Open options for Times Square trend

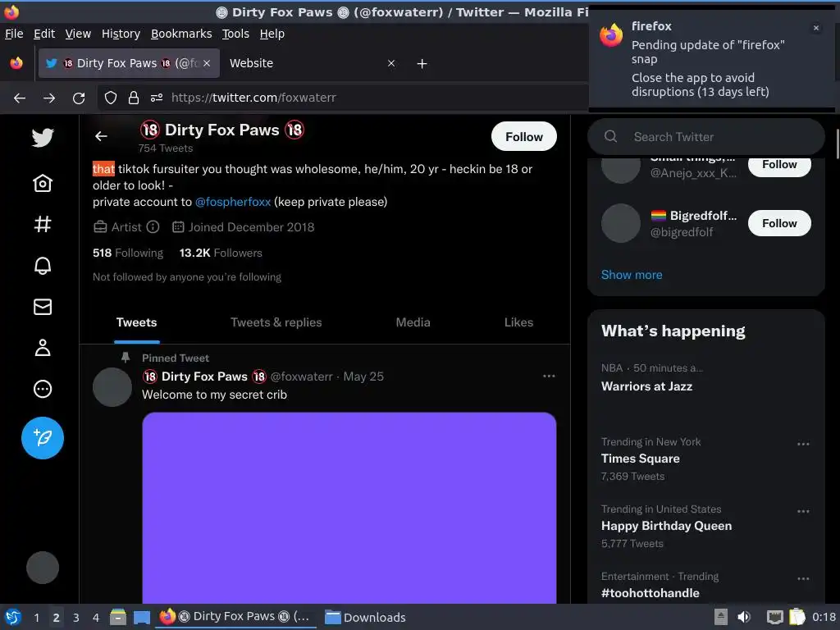(x=803, y=444)
